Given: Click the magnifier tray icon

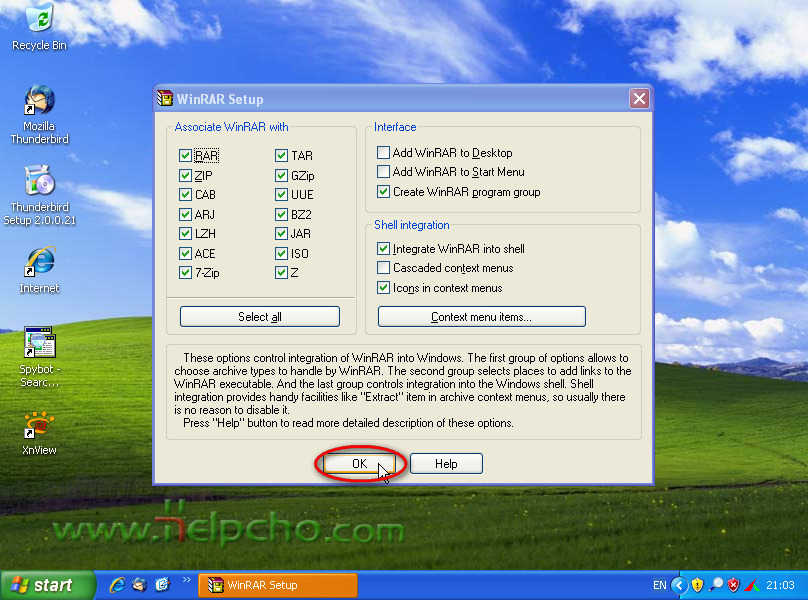Looking at the screenshot, I should point(716,585).
